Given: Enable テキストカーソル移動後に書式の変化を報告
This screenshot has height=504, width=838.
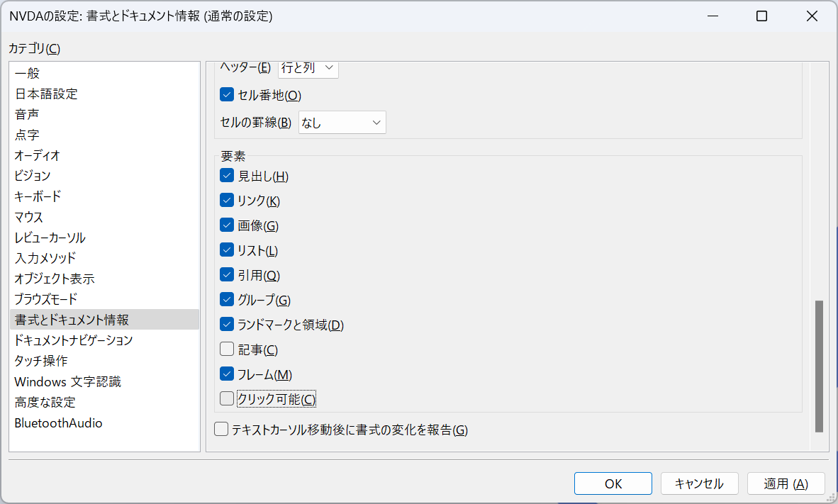Looking at the screenshot, I should click(x=220, y=430).
